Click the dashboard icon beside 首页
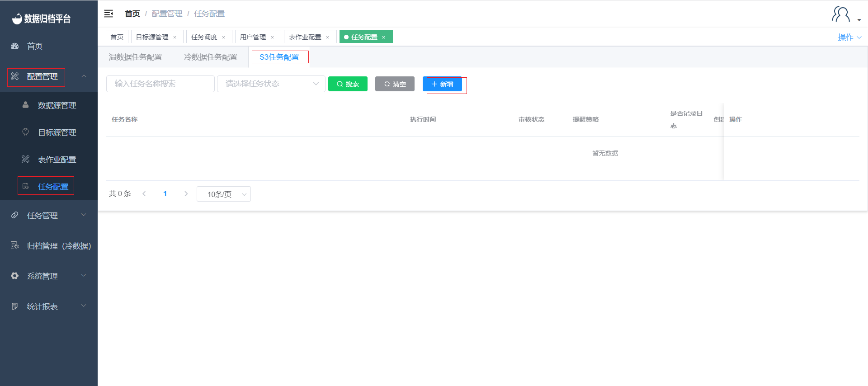868x386 pixels. coord(15,46)
